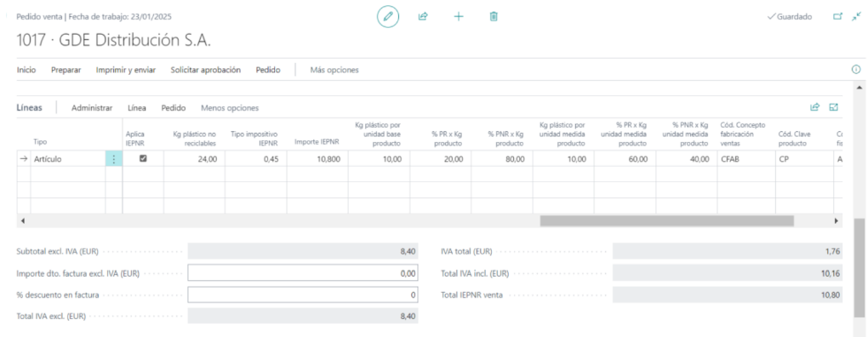Click the pencil edit icon
Viewport: 868px width, 337px height.
coord(387,17)
